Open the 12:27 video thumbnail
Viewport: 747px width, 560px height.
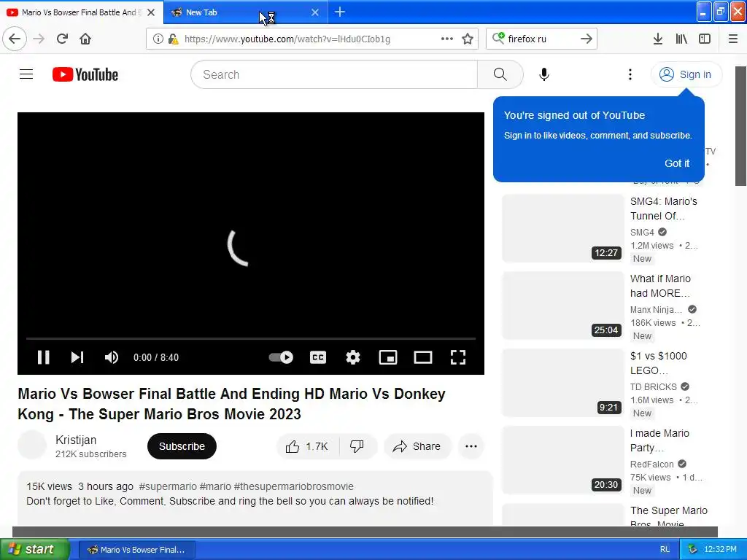[563, 228]
